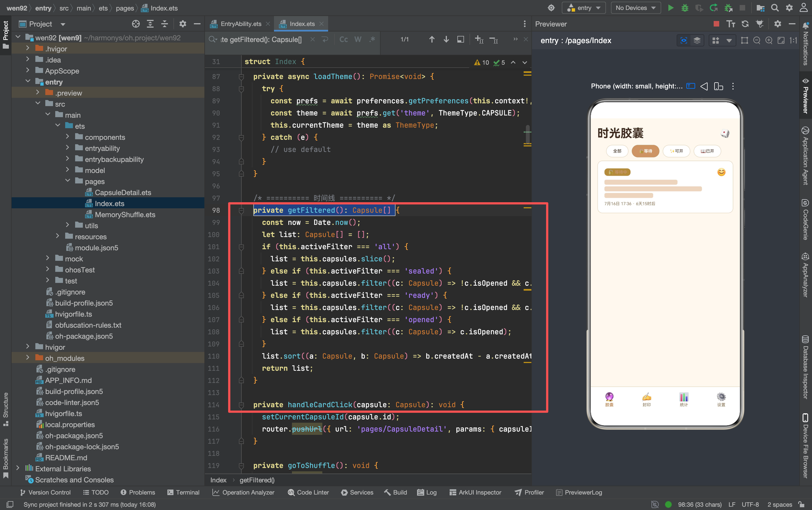Open the No Devices dropdown

click(635, 8)
